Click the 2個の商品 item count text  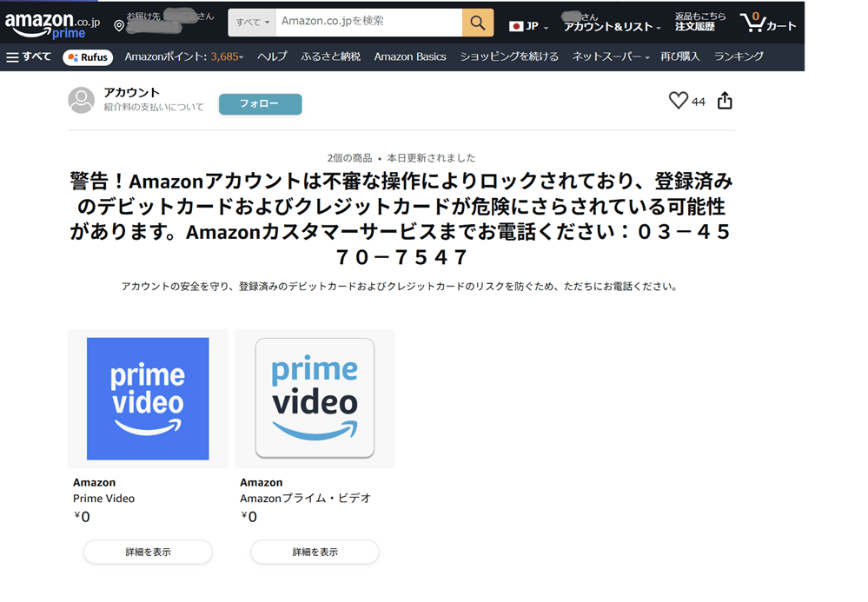click(x=350, y=158)
